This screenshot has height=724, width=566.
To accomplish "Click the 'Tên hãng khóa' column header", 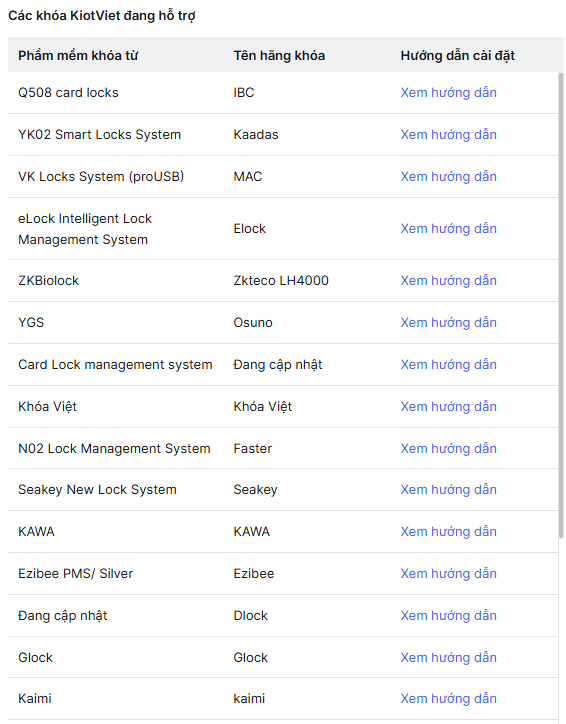I will [279, 56].
